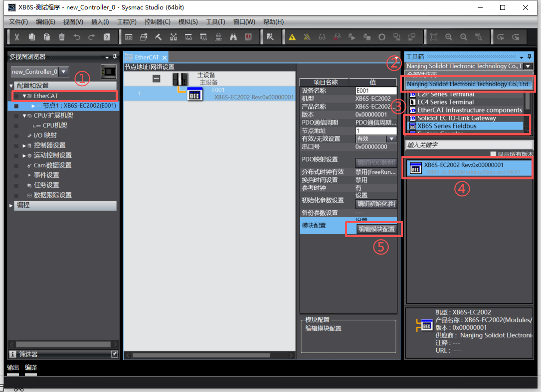
Task: Click the build hammer toolbar icon
Action: point(159,37)
